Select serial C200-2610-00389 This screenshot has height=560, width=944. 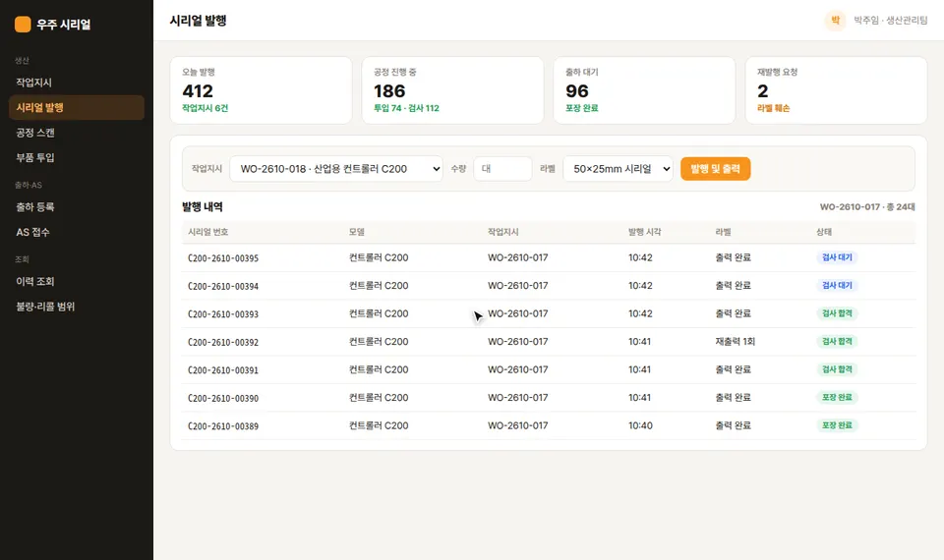[x=223, y=425]
